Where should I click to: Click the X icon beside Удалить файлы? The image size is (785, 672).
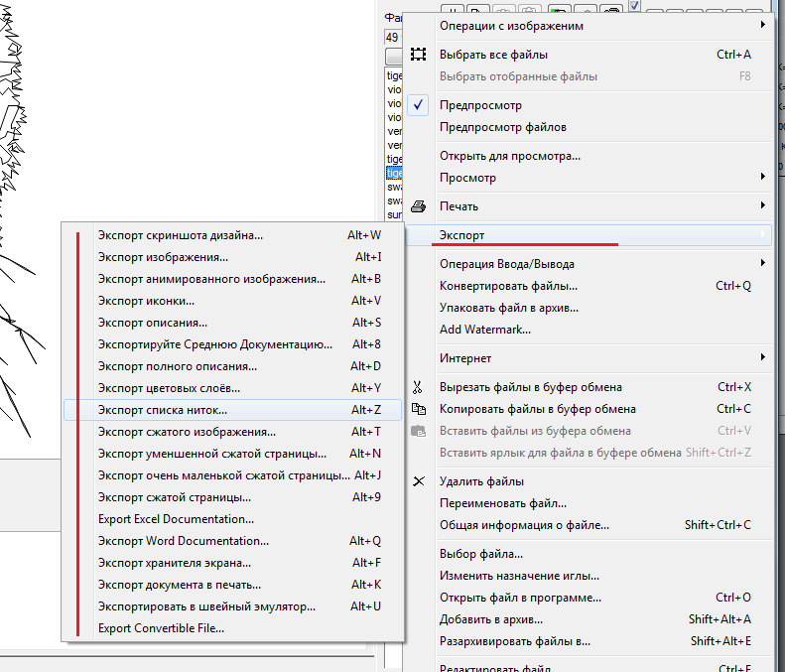419,481
